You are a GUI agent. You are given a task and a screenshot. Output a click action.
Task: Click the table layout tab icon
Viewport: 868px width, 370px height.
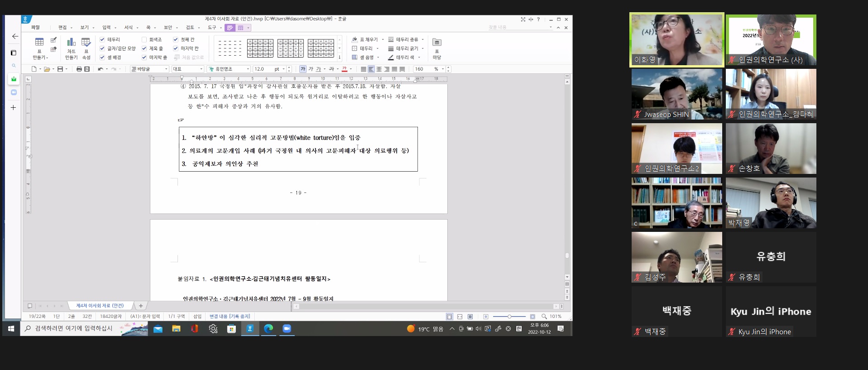point(240,28)
